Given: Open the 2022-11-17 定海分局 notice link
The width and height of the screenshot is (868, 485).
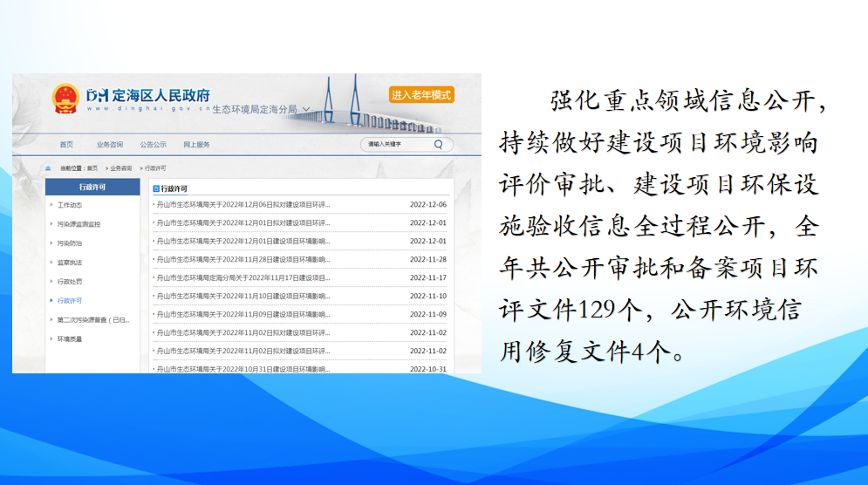Looking at the screenshot, I should pyautogui.click(x=243, y=278).
